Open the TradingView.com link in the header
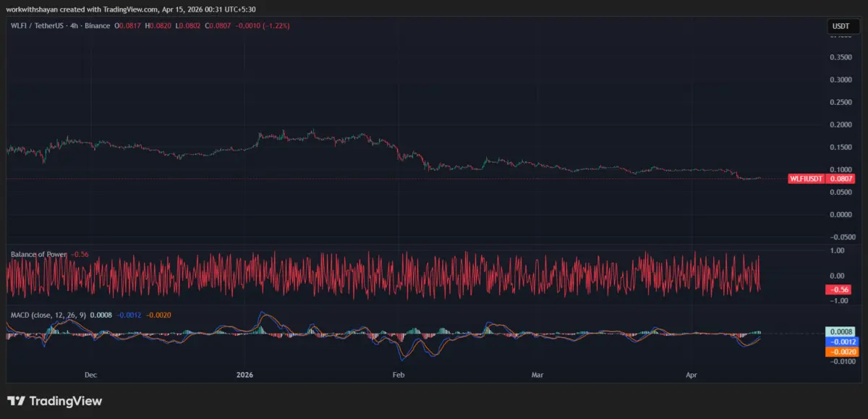The width and height of the screenshot is (868, 419). tap(130, 9)
